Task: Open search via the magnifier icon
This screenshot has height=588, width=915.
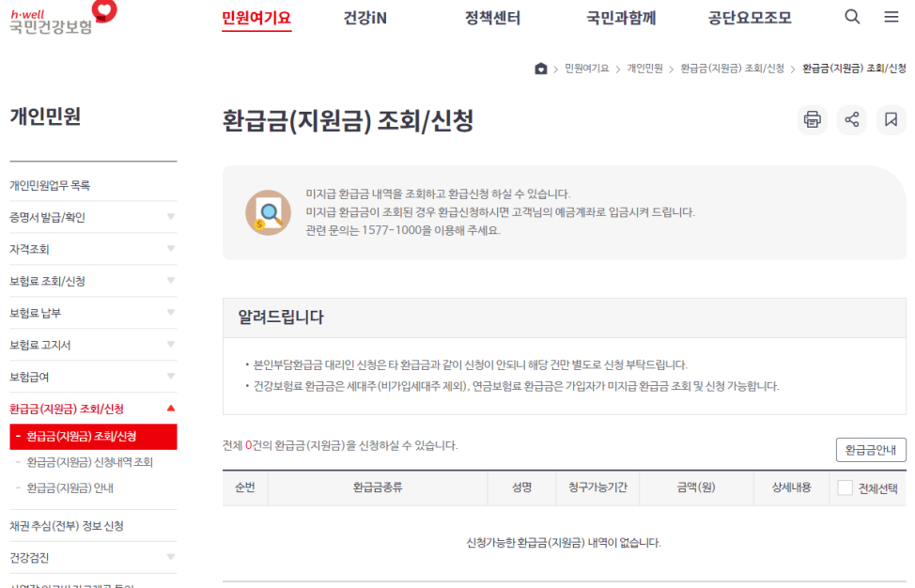Action: click(852, 17)
